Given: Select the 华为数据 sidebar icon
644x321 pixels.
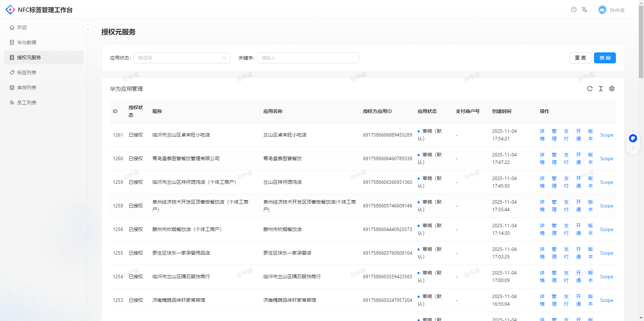Looking at the screenshot, I should (12, 42).
